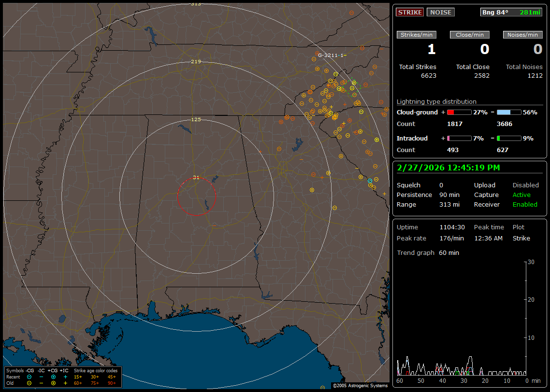
Task: Click the Strikes/min button
Action: [417, 35]
